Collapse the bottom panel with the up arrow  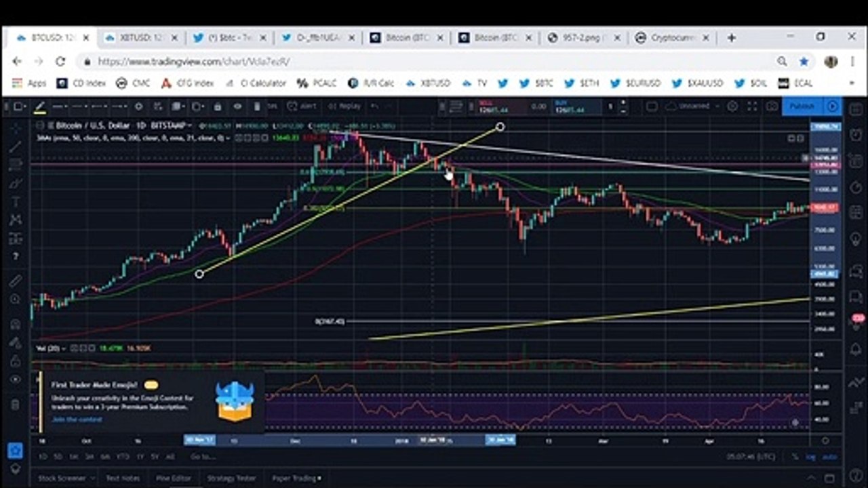tap(812, 478)
